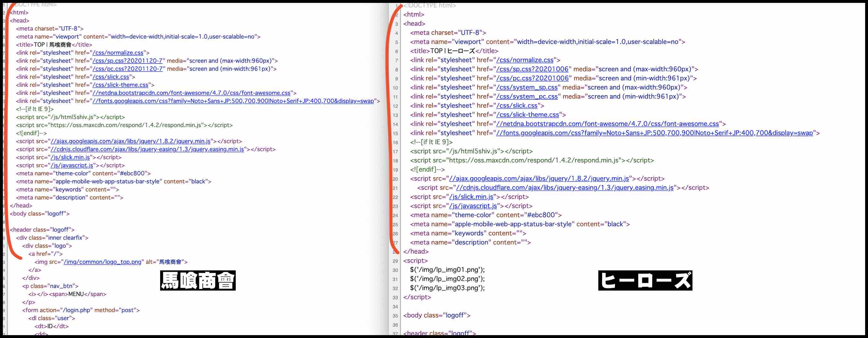868x338 pixels.
Task: Click the black 馬喰商會 label
Action: coord(198,280)
